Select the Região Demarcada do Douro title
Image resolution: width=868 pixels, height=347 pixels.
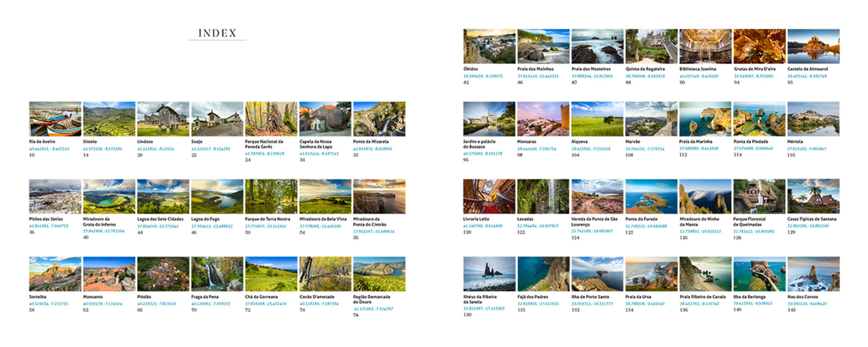[x=372, y=299]
